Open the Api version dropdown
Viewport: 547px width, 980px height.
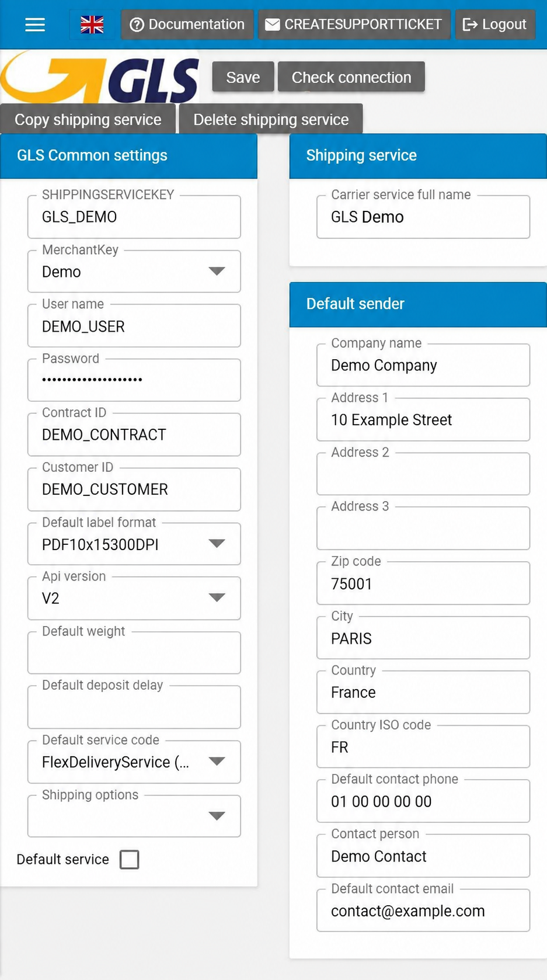[134, 599]
